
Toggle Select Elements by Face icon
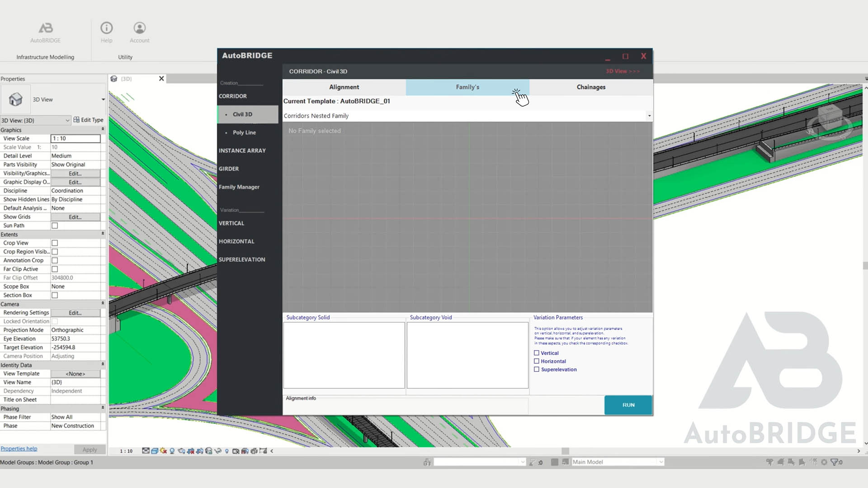(802, 462)
